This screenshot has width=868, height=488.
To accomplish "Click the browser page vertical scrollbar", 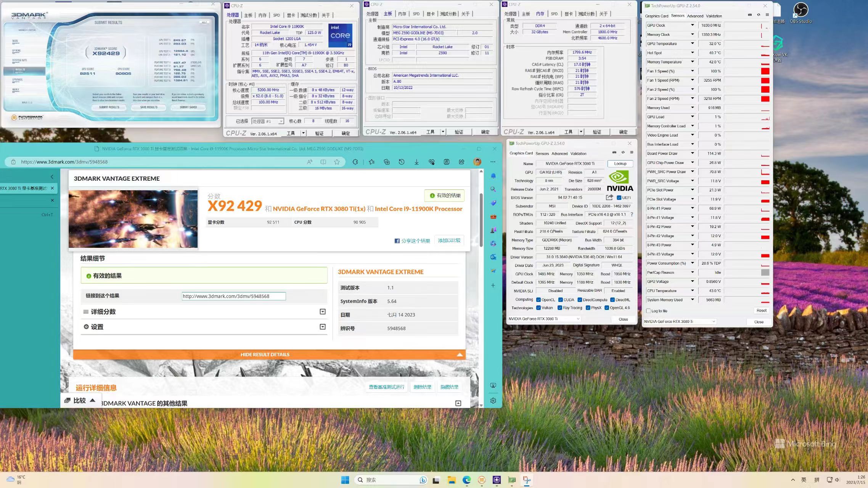I will coord(481,220).
